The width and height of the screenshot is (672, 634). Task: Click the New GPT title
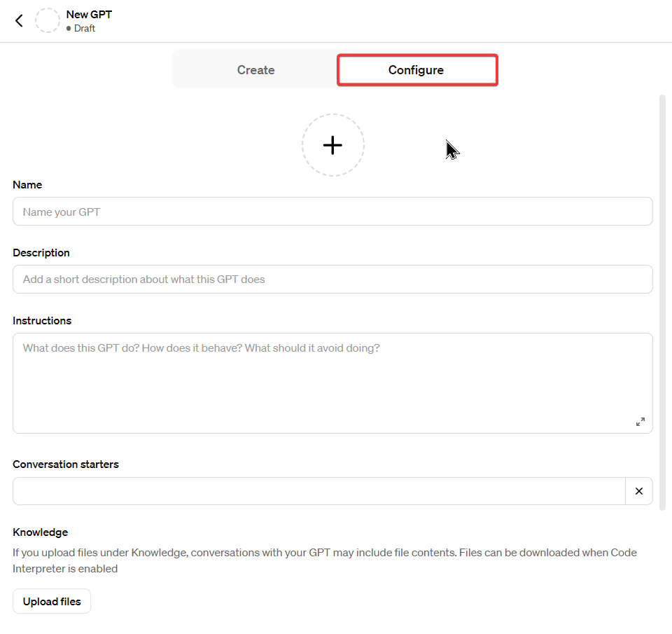coord(89,14)
